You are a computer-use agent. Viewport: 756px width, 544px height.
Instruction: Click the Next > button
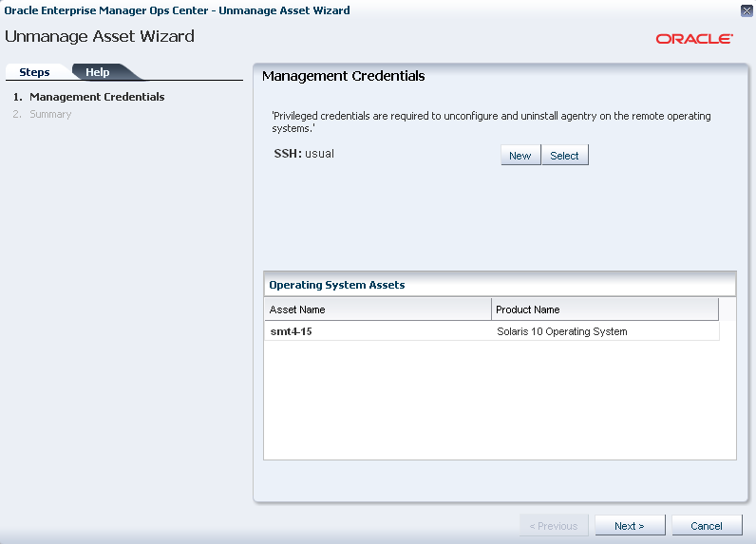630,526
